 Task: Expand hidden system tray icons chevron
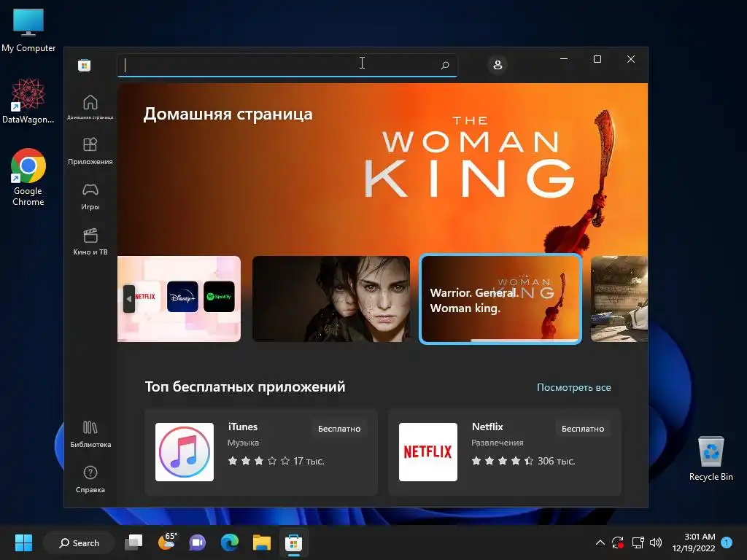click(600, 542)
